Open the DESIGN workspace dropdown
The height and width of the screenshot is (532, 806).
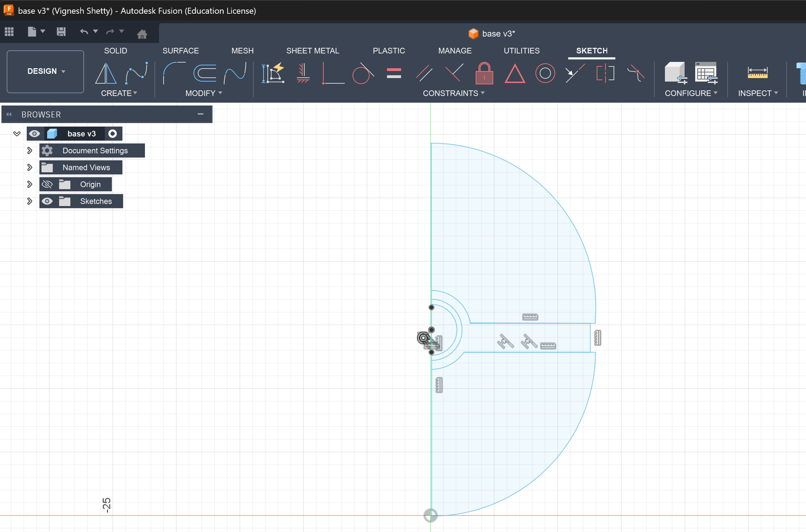pyautogui.click(x=45, y=71)
